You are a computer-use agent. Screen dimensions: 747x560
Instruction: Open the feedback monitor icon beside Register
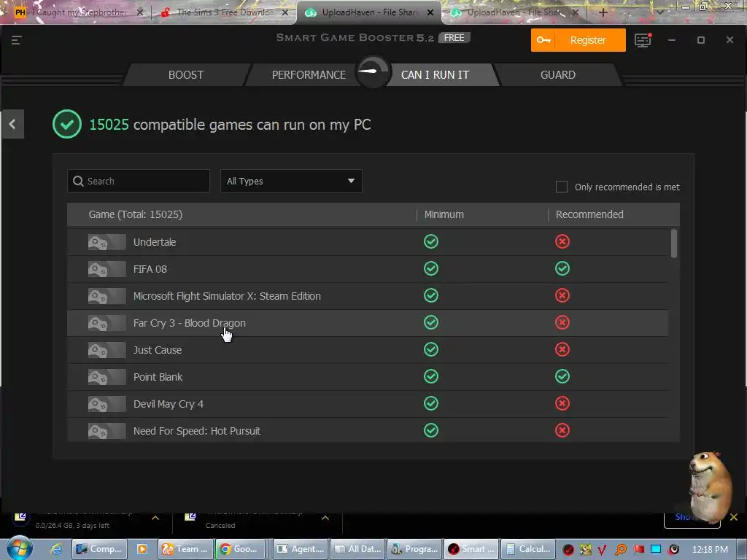click(643, 40)
